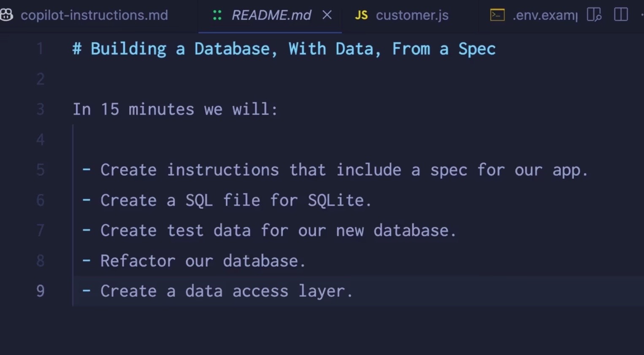Open the more actions ellipsis menu
The height and width of the screenshot is (355, 644).
point(641,15)
